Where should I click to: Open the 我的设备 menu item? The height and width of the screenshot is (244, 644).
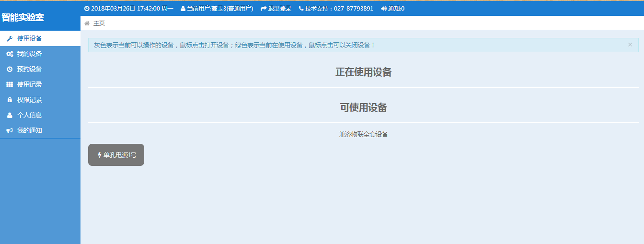click(30, 54)
